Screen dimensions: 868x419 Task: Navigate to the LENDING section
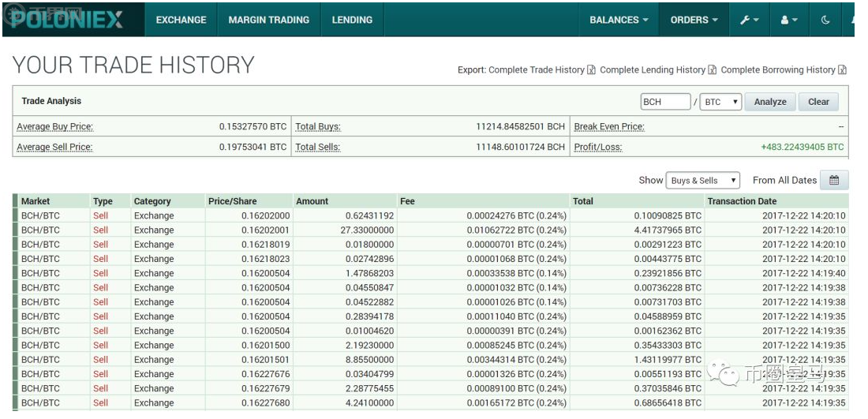(352, 20)
